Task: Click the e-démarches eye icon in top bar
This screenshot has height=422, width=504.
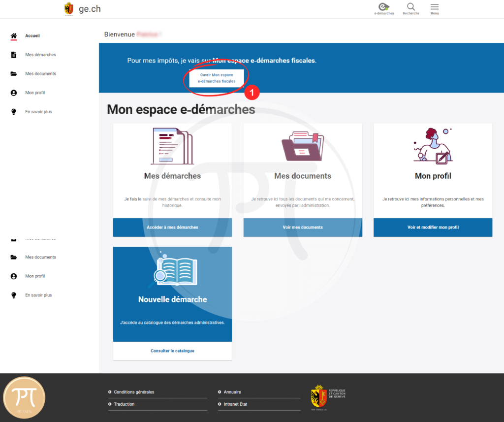Action: pyautogui.click(x=384, y=7)
